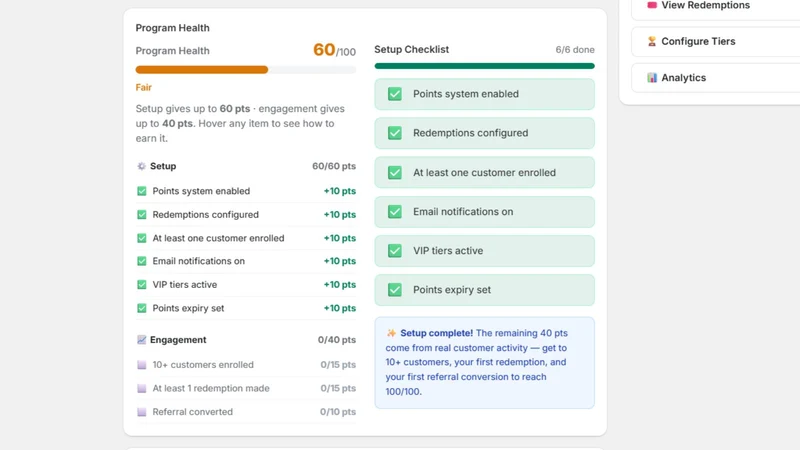
Task: Toggle Email notifications on checkbox in Setup Checklist
Action: [394, 212]
